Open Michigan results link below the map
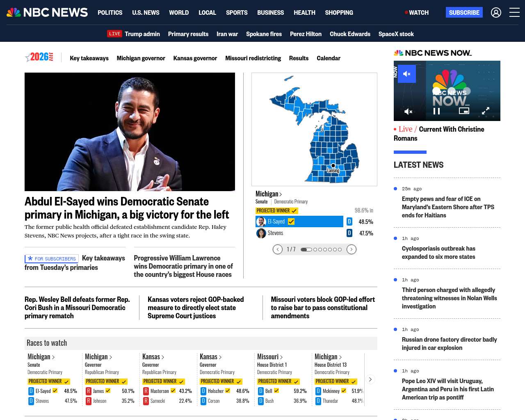This screenshot has height=420, width=525. (x=269, y=194)
